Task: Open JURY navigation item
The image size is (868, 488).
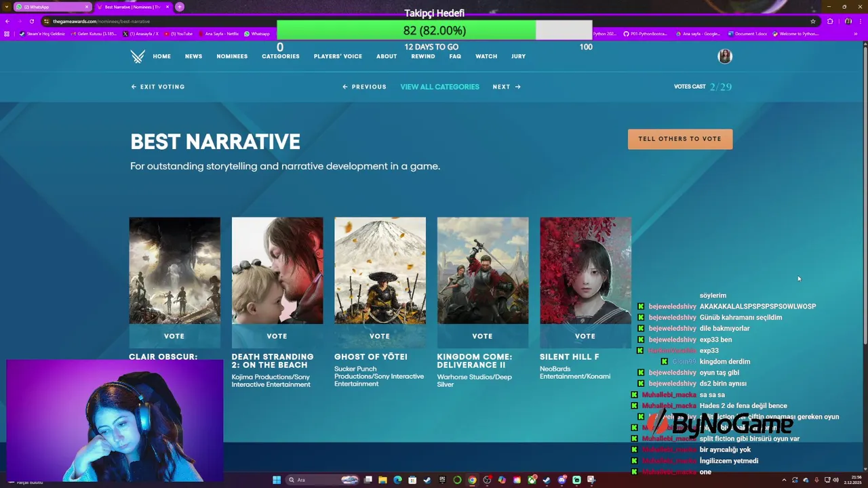Action: click(518, 56)
